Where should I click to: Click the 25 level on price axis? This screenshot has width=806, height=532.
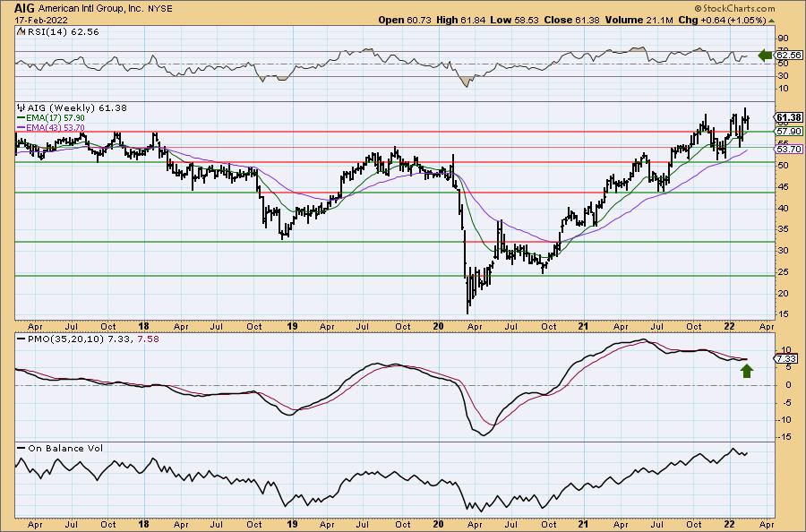pyautogui.click(x=783, y=272)
